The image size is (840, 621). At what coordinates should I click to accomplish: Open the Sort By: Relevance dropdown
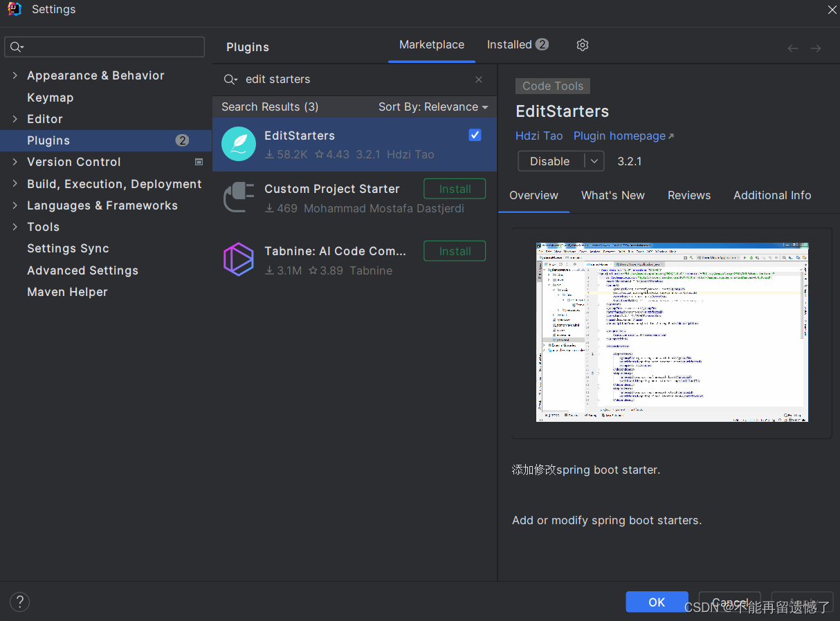coord(433,106)
